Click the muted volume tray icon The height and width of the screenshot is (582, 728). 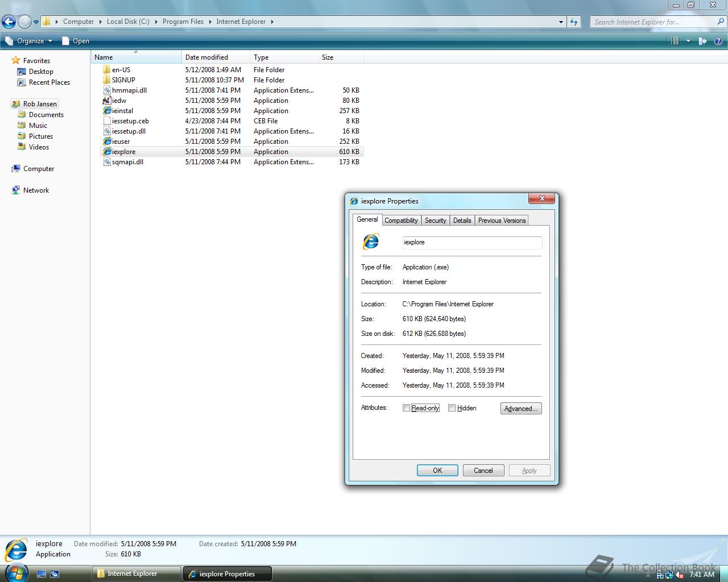click(679, 575)
